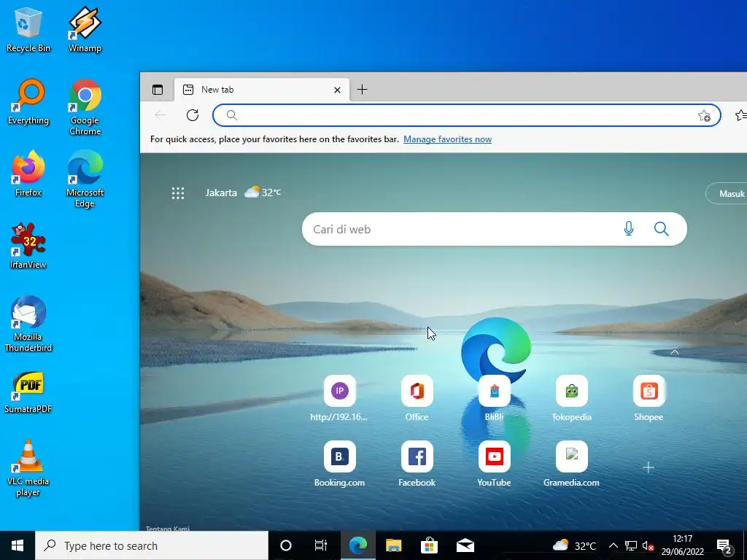The height and width of the screenshot is (560, 747).
Task: Click the muted volume tray icon
Action: (648, 545)
